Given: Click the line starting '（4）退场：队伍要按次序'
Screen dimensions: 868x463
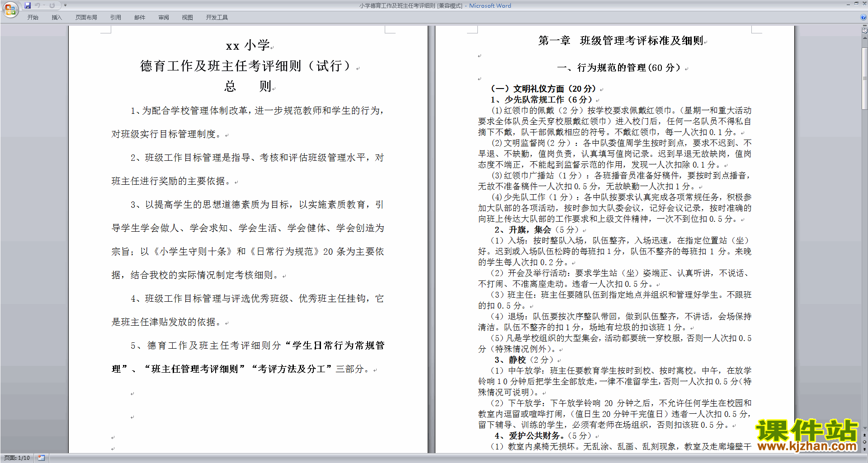Looking at the screenshot, I should click(x=621, y=316).
